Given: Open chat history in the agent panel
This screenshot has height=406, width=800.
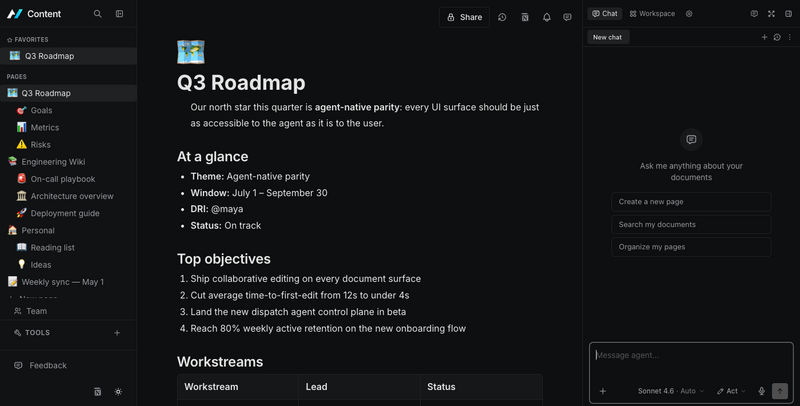Looking at the screenshot, I should point(777,37).
